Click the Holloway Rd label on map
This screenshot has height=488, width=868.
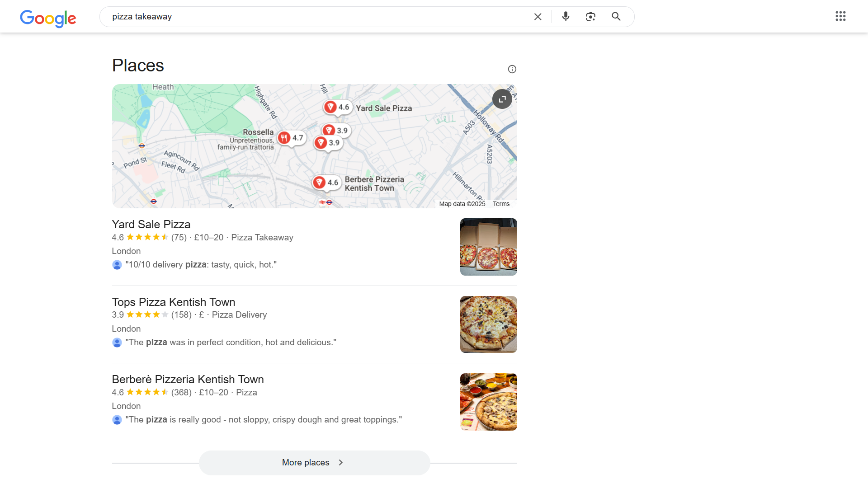[489, 126]
